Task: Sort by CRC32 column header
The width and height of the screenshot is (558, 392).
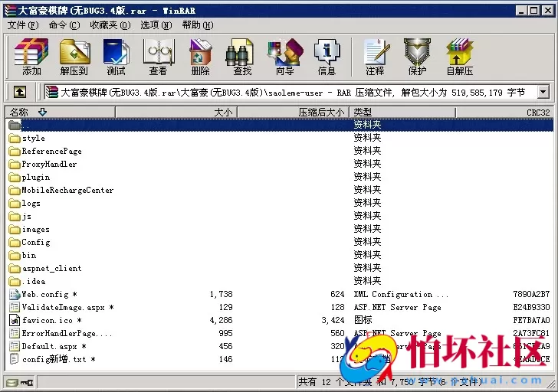Action: 504,113
